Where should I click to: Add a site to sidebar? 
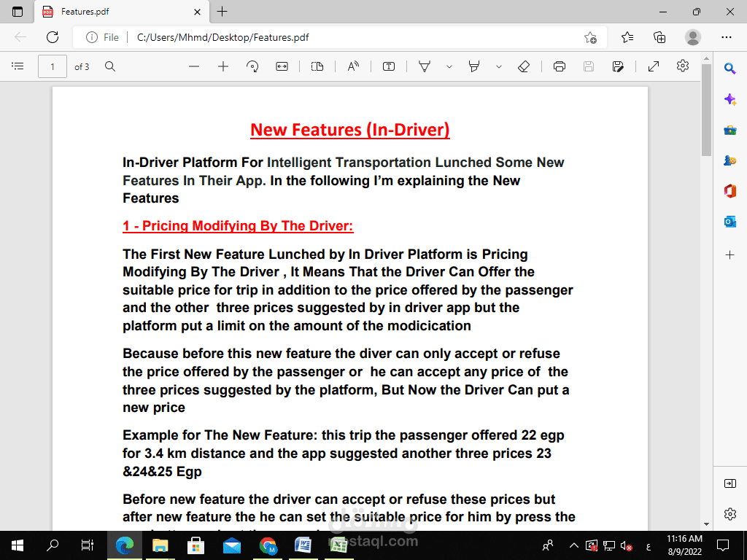(x=729, y=255)
